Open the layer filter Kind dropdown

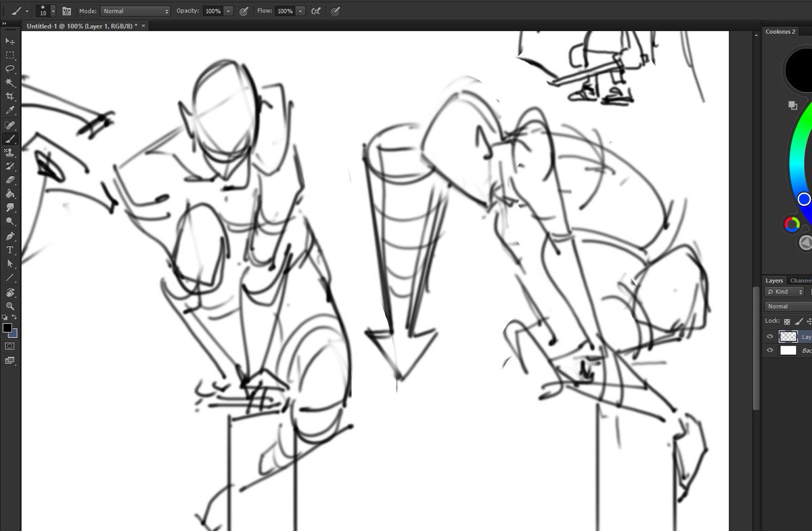[784, 291]
